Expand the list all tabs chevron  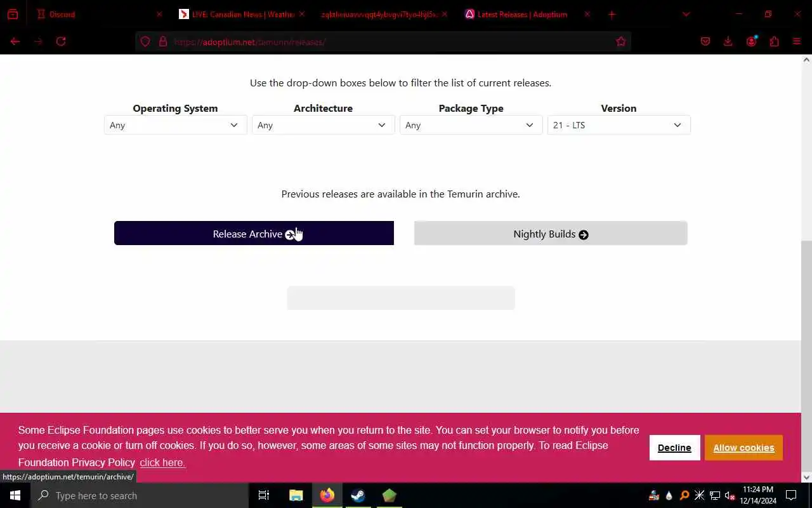tap(686, 14)
